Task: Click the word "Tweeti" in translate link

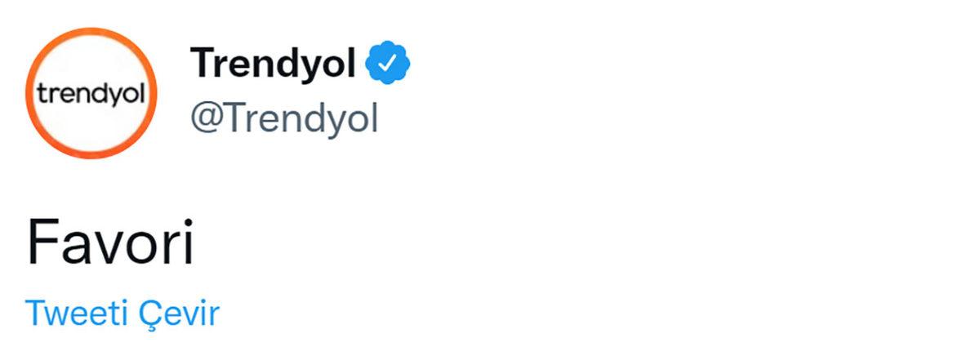Action: [76, 313]
